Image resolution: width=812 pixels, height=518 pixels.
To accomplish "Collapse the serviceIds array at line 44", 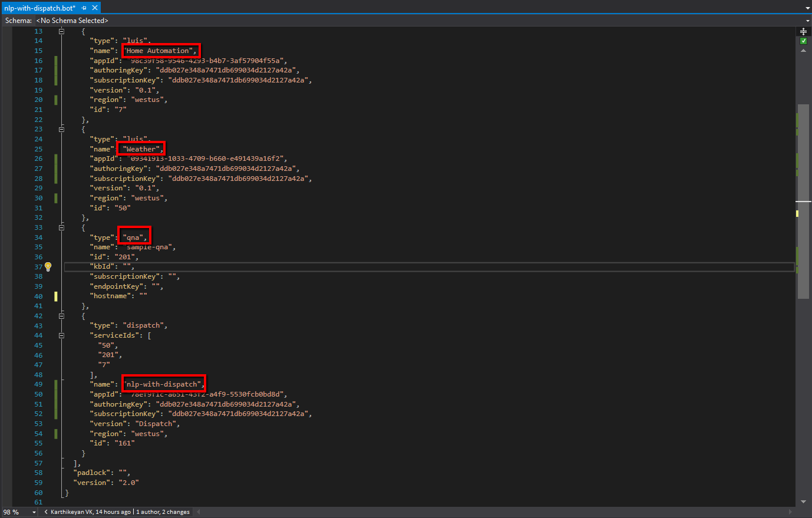I will tap(61, 335).
